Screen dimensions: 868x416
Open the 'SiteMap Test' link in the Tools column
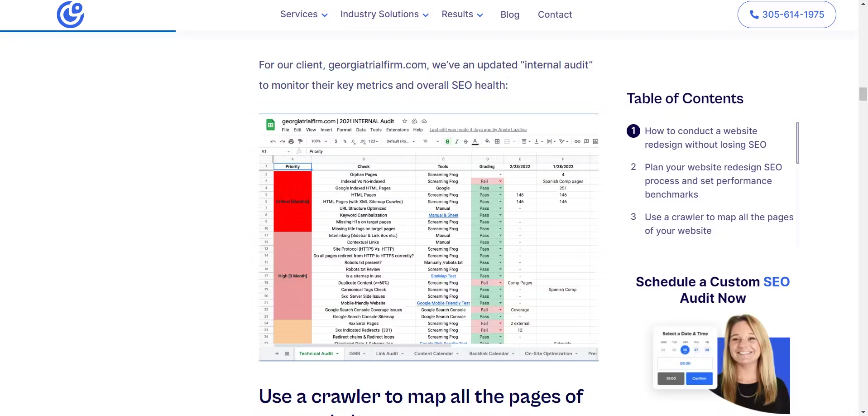point(443,276)
